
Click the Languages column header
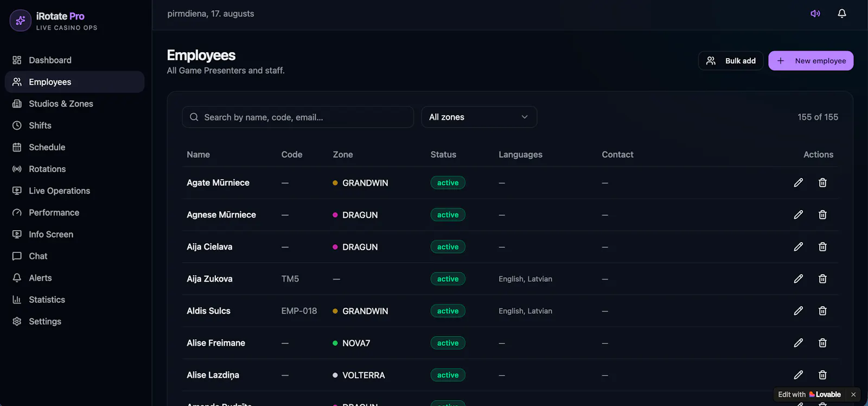pos(520,155)
